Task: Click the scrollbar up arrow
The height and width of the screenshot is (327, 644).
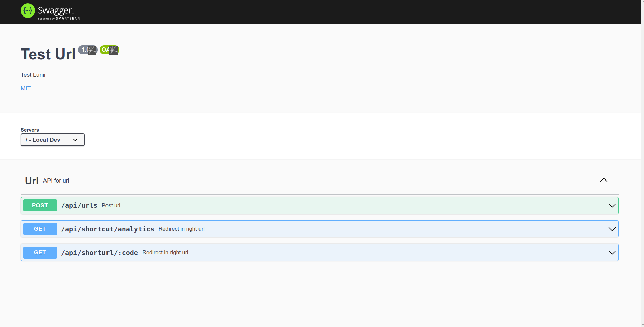Action: pyautogui.click(x=641, y=3)
